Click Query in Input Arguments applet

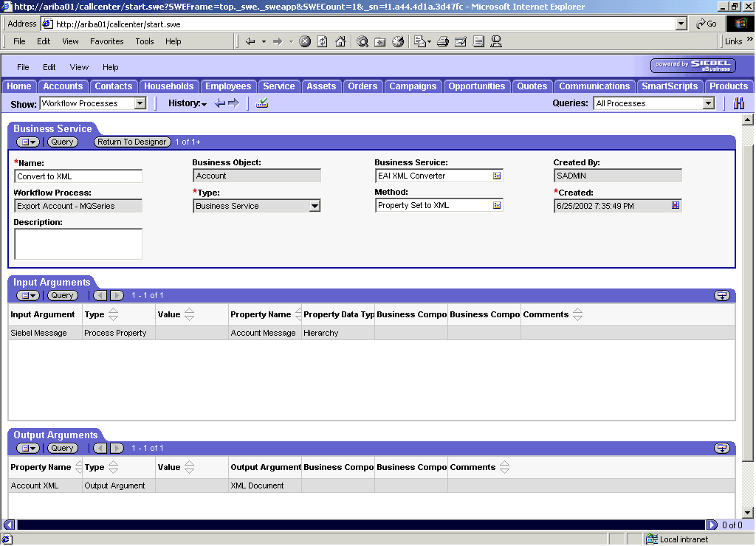point(62,295)
